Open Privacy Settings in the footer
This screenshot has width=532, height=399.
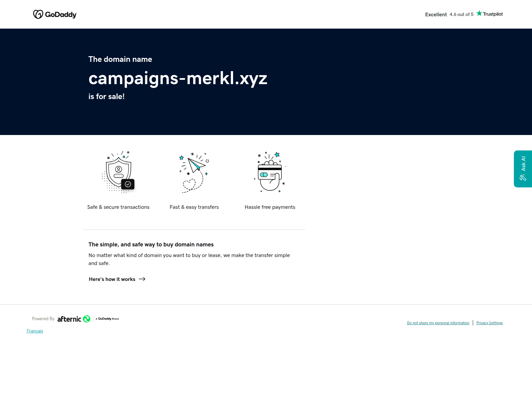489,323
